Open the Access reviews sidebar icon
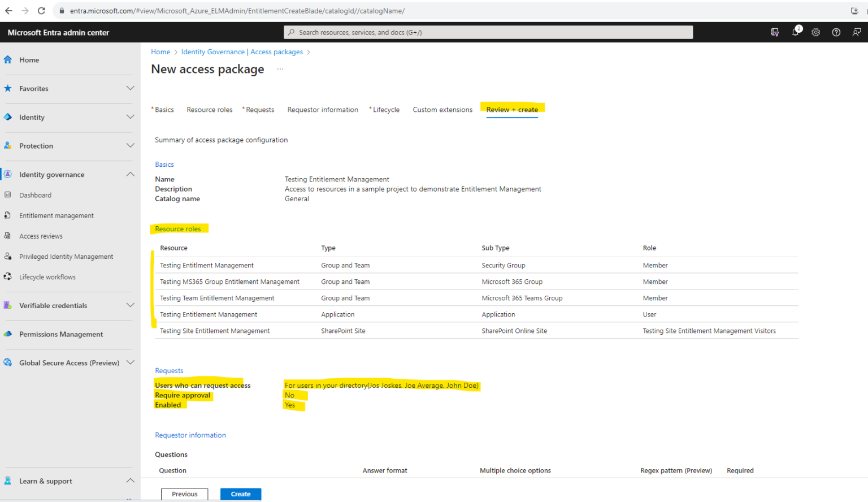The width and height of the screenshot is (868, 502). [8, 236]
